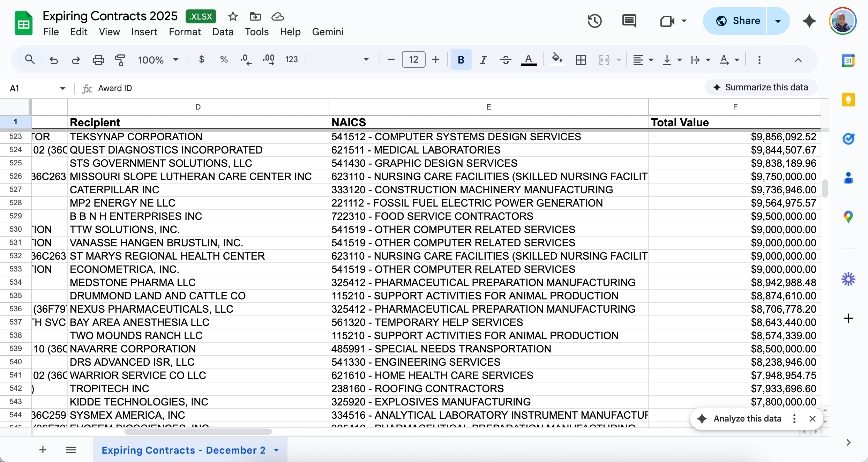Open the Format menu

tap(185, 32)
